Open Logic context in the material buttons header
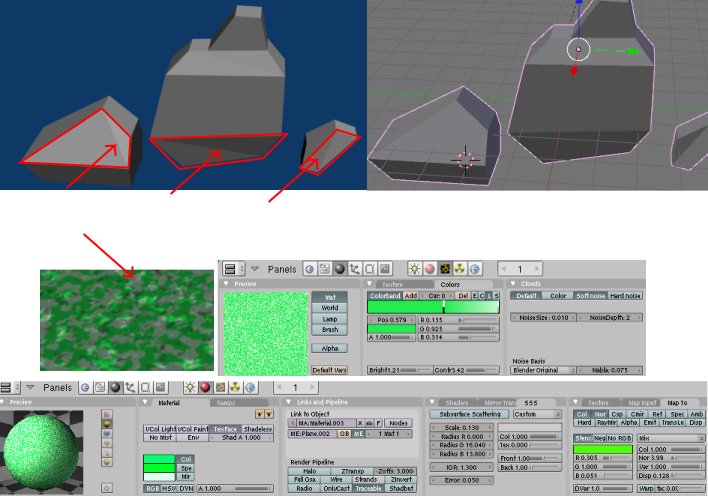Screen dimensions: 708x500 [x=85, y=388]
